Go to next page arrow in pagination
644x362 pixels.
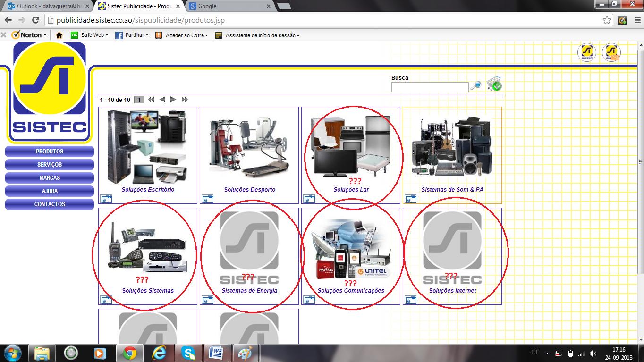[173, 100]
